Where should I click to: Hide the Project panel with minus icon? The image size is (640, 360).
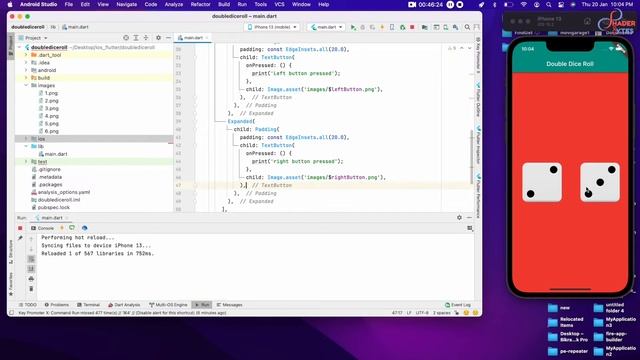pyautogui.click(x=168, y=38)
